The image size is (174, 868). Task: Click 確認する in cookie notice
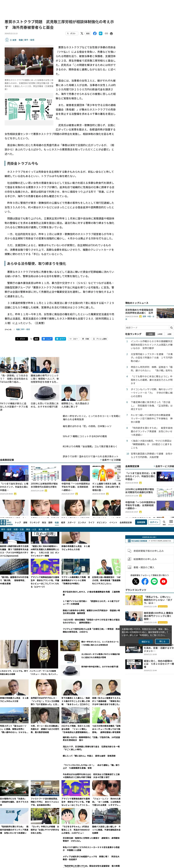pos(145,642)
